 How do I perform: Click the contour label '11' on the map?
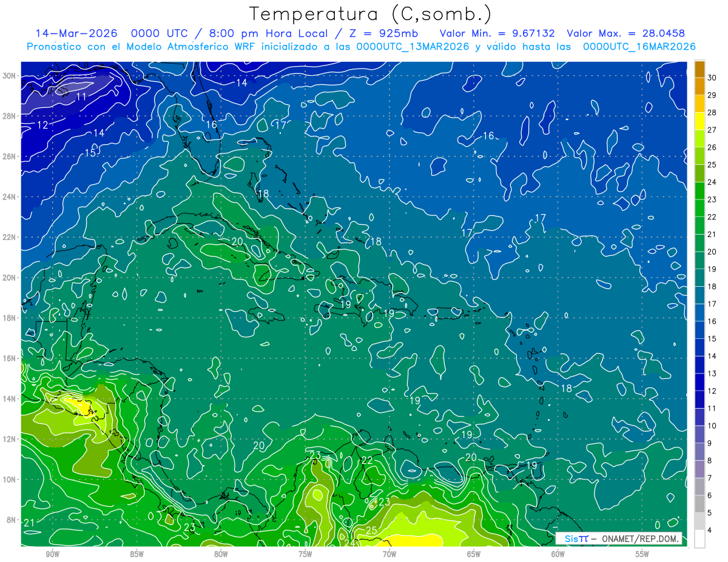81,96
